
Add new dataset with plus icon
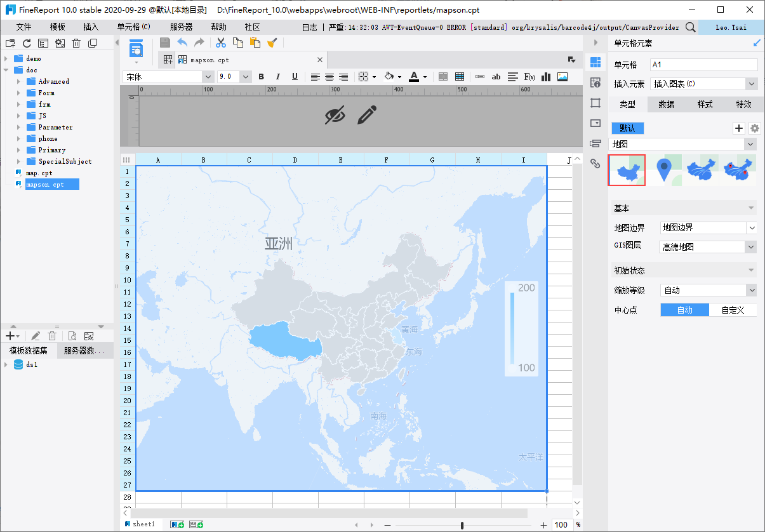pos(10,336)
